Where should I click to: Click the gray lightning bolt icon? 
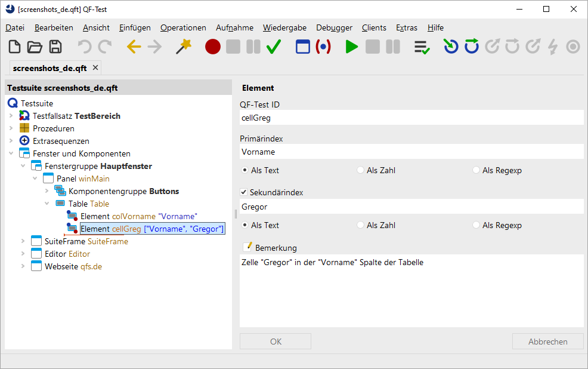553,47
